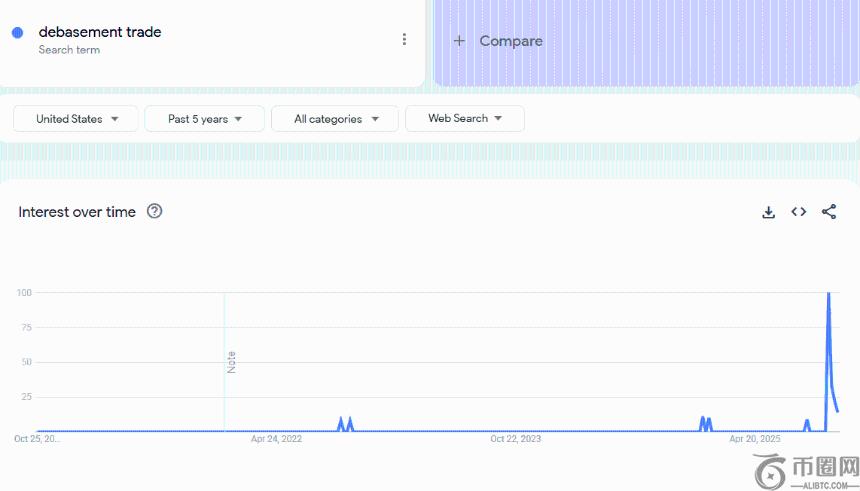Click the Compare label to add a term
Image resolution: width=860 pixels, height=491 pixels.
click(x=511, y=41)
